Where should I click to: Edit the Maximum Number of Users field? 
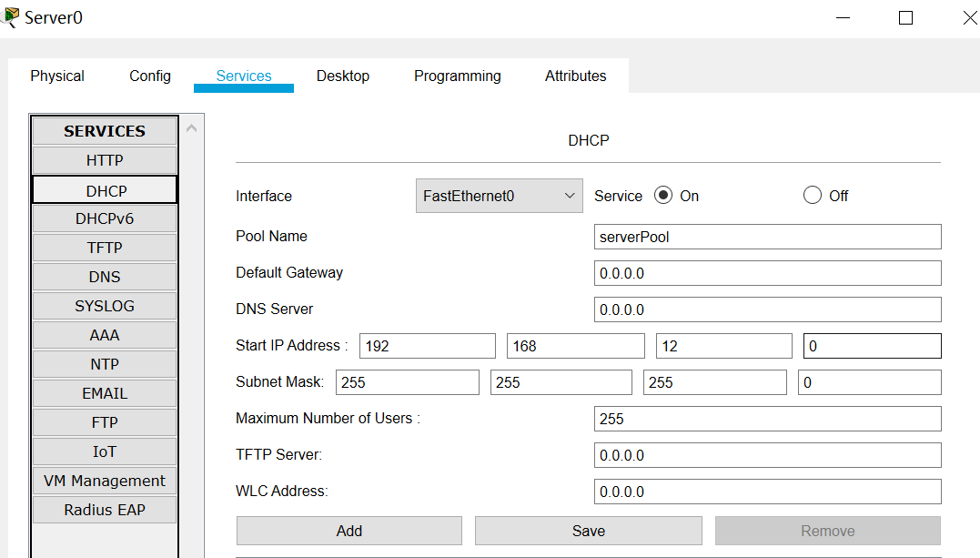tap(767, 419)
